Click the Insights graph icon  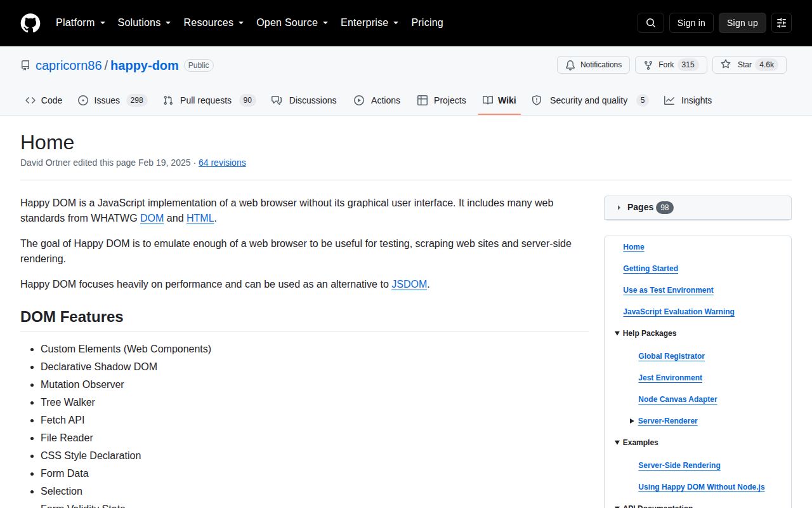pyautogui.click(x=669, y=100)
